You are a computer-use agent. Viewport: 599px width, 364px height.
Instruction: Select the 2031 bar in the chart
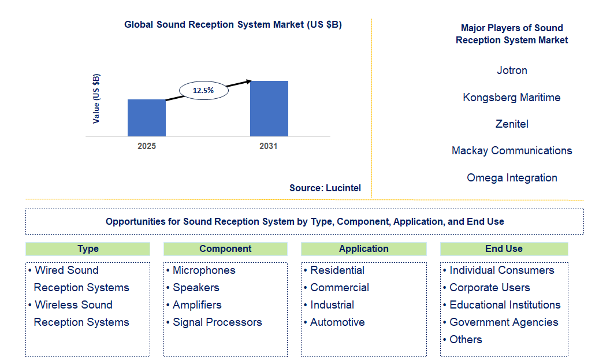pyautogui.click(x=269, y=109)
